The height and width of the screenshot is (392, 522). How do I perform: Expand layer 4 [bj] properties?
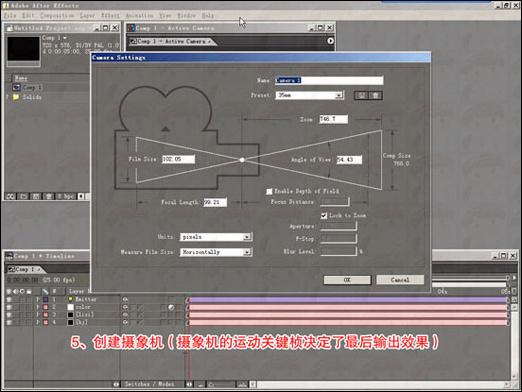click(38, 322)
